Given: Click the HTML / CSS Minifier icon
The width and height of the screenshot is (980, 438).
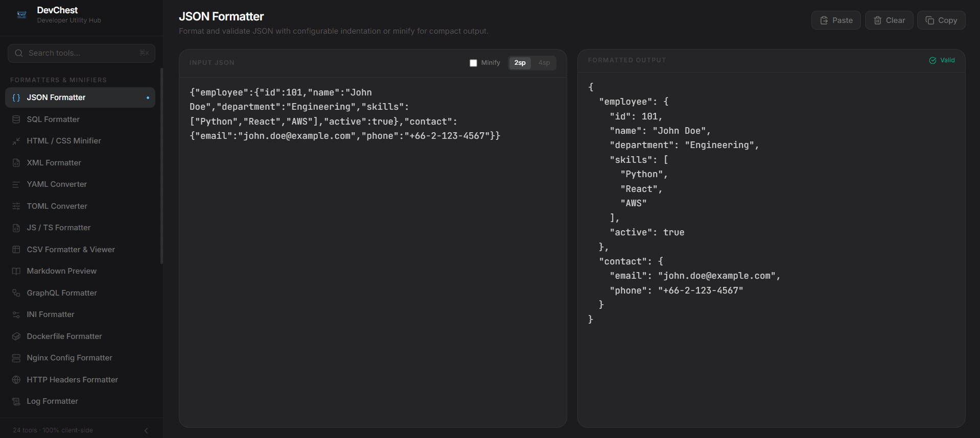Looking at the screenshot, I should 16,141.
